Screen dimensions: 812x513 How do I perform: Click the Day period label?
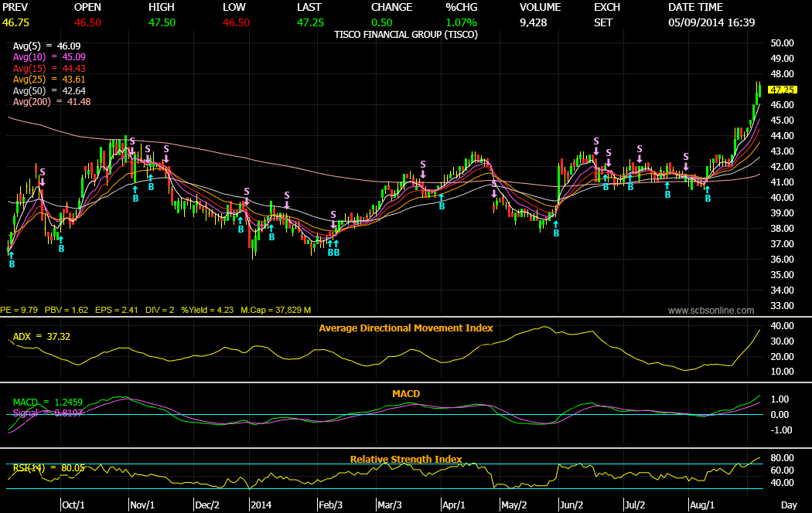point(790,505)
